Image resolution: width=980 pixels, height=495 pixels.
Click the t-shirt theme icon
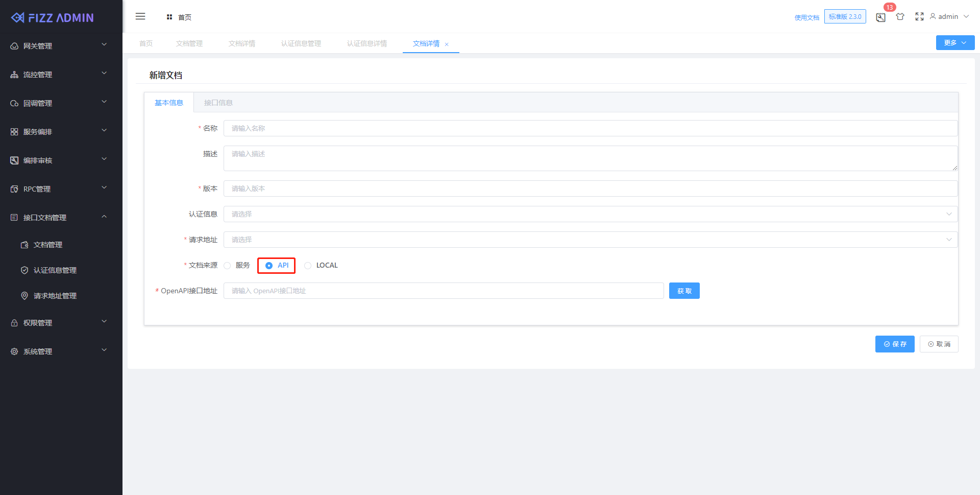point(900,17)
